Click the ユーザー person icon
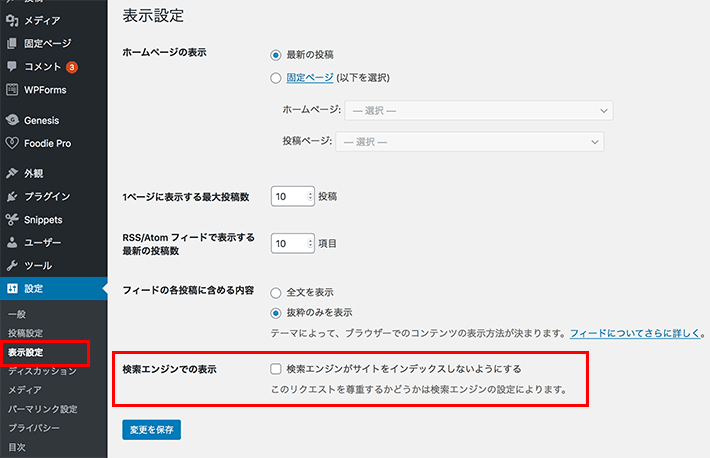The image size is (710, 458). pyautogui.click(x=12, y=242)
